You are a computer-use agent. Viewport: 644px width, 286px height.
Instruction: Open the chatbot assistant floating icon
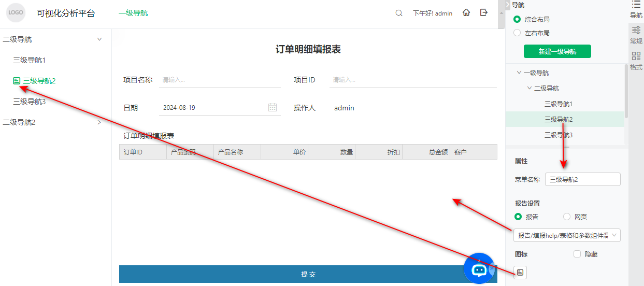pyautogui.click(x=479, y=268)
